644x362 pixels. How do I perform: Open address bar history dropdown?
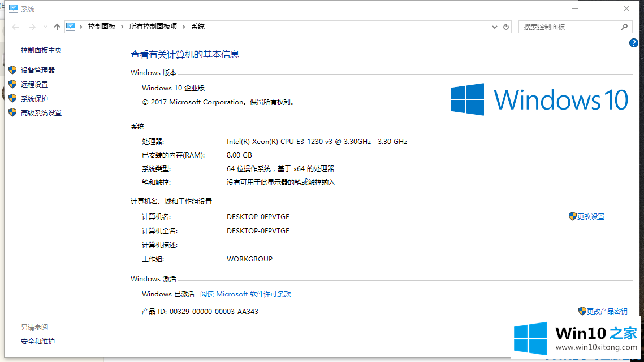tap(495, 27)
